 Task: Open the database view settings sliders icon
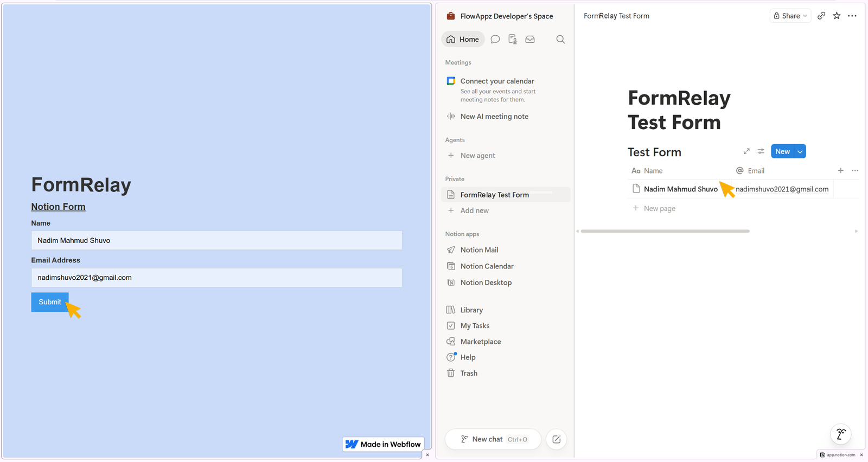tap(761, 151)
